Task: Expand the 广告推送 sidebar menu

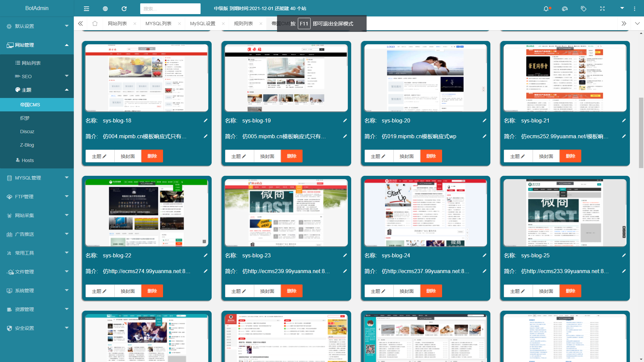Action: (37, 234)
